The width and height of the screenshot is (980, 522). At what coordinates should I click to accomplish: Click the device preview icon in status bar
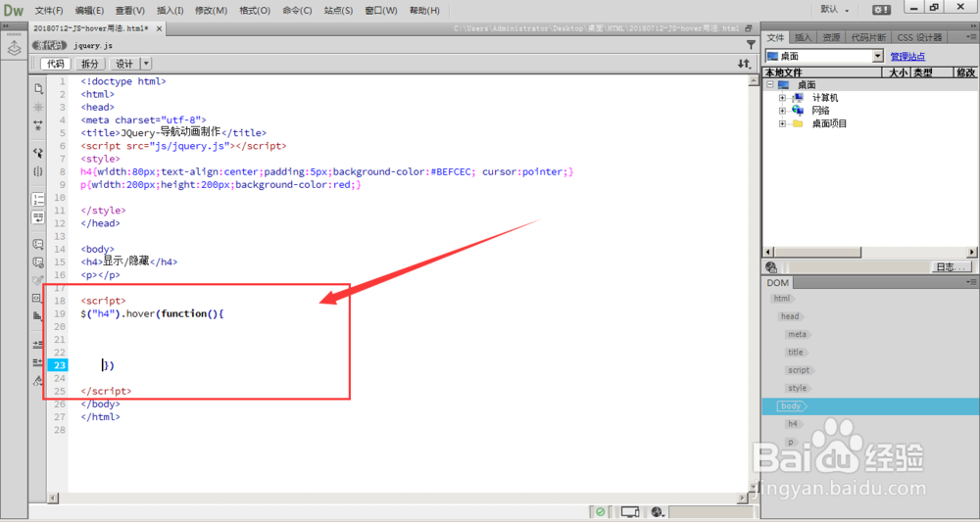(630, 512)
